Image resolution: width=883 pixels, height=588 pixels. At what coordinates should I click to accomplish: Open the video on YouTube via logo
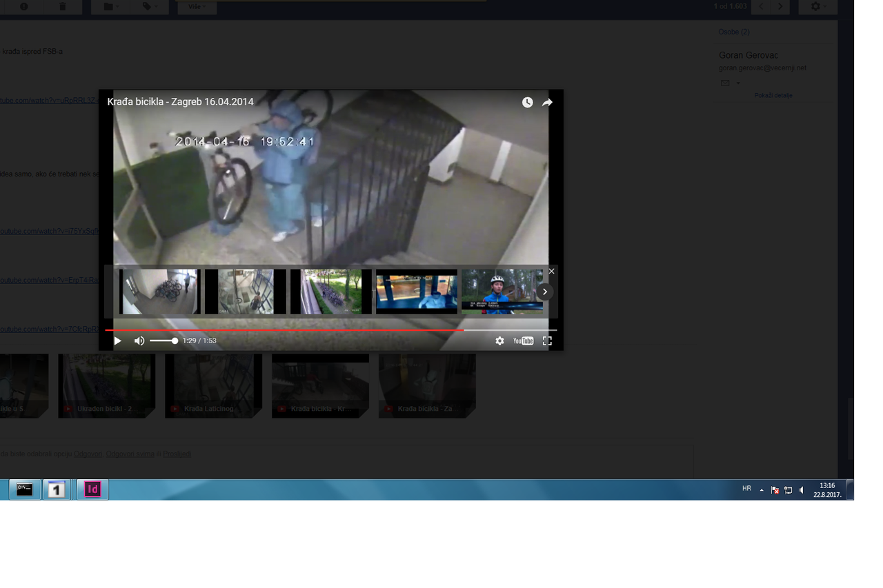[523, 341]
